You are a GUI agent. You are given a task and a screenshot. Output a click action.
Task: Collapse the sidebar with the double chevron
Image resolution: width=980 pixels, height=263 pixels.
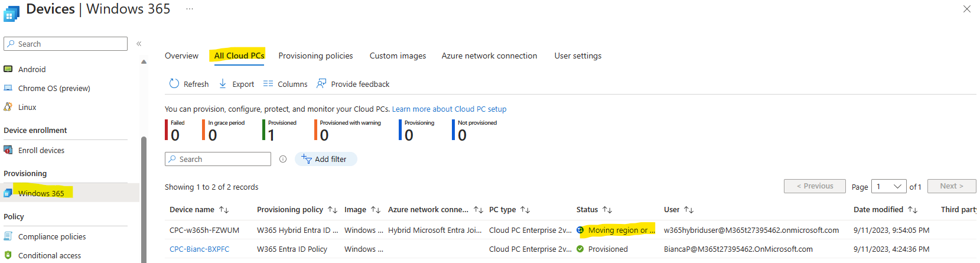click(139, 44)
